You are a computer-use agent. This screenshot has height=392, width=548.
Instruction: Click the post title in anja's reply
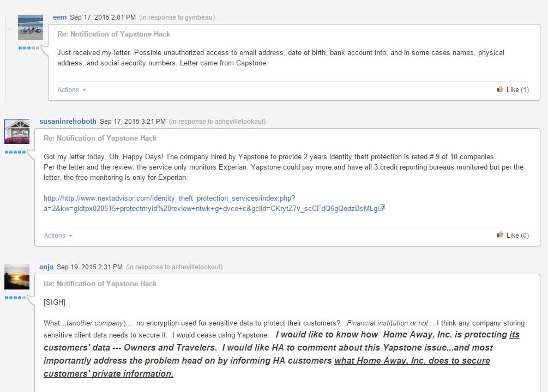(x=100, y=284)
